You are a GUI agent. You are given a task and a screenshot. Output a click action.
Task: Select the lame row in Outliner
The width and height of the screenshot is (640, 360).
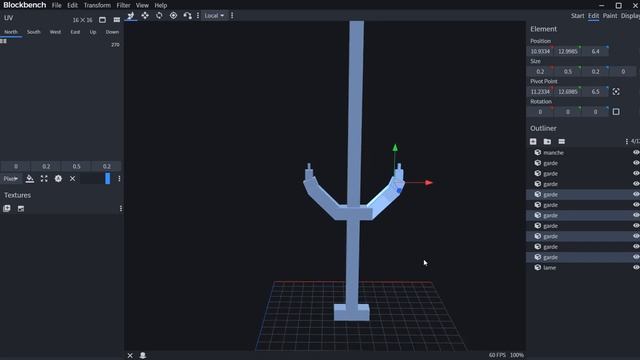[584, 267]
